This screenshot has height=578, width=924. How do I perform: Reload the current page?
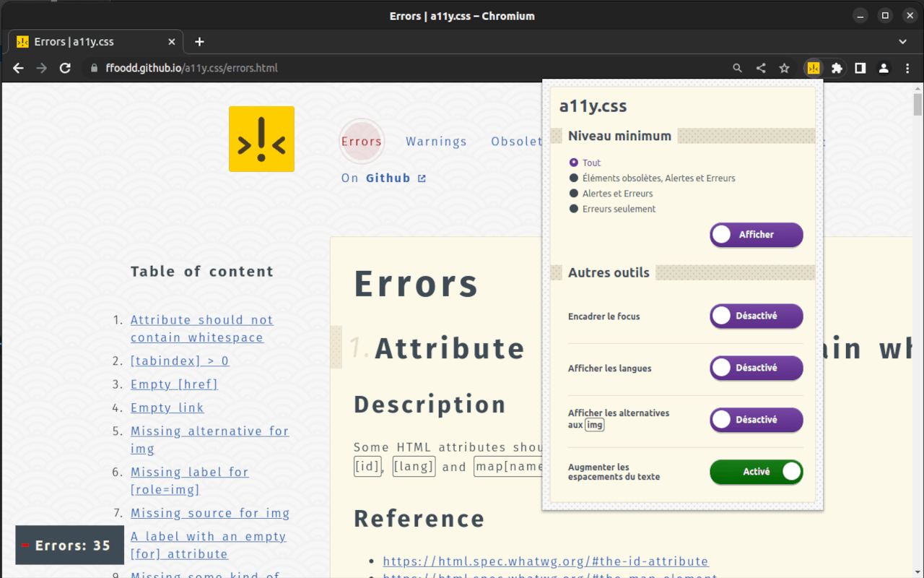65,68
